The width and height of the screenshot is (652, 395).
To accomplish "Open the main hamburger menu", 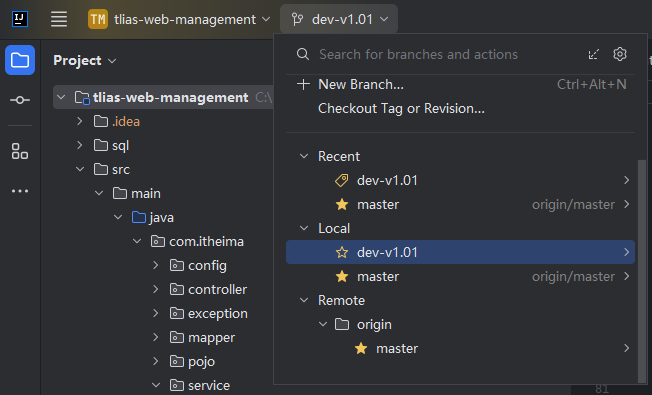I will coord(59,19).
